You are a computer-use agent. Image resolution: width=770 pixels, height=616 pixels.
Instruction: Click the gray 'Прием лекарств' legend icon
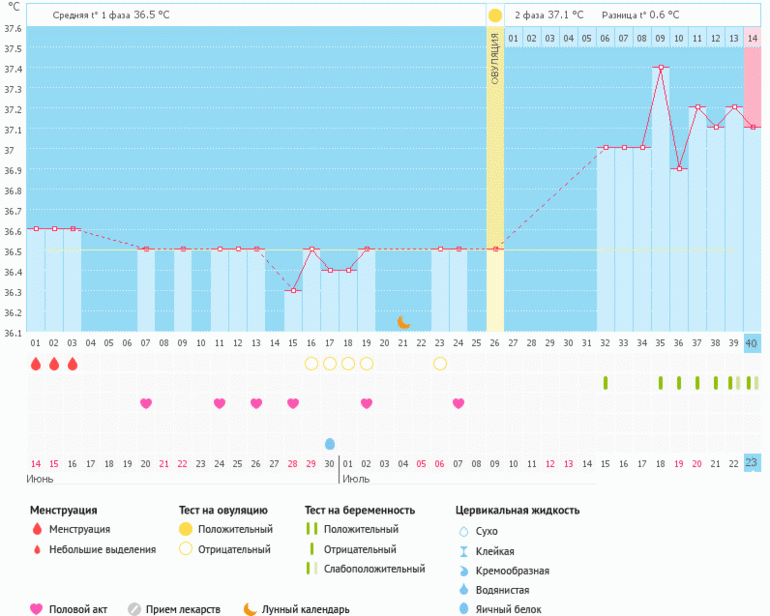point(133,608)
